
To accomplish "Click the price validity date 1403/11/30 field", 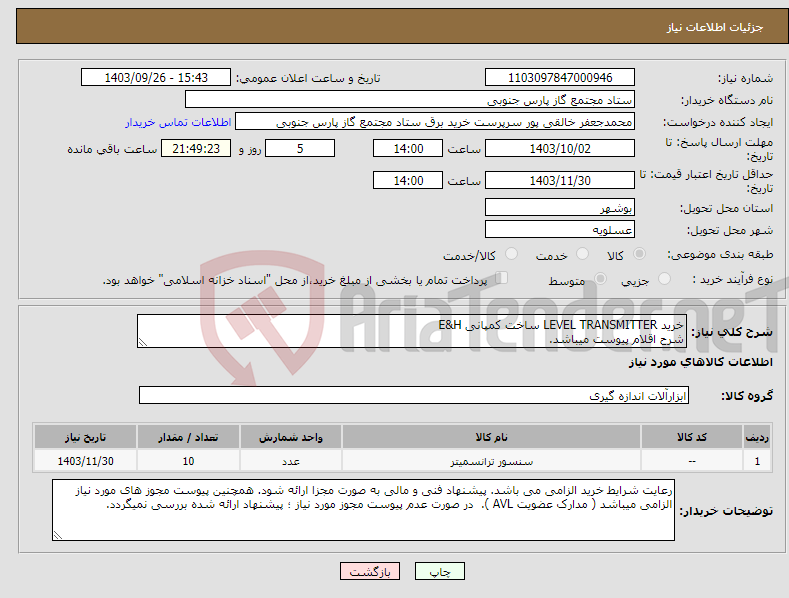I will pos(560,180).
